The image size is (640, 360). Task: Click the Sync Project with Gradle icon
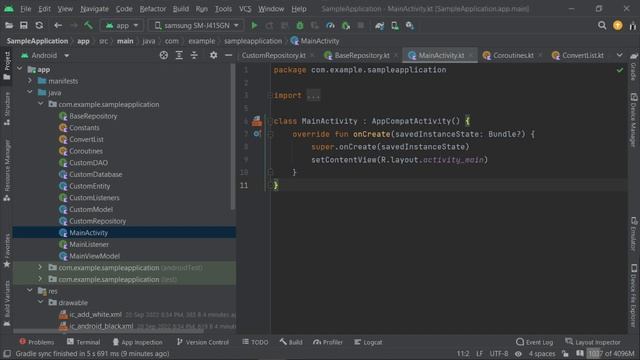click(380, 25)
